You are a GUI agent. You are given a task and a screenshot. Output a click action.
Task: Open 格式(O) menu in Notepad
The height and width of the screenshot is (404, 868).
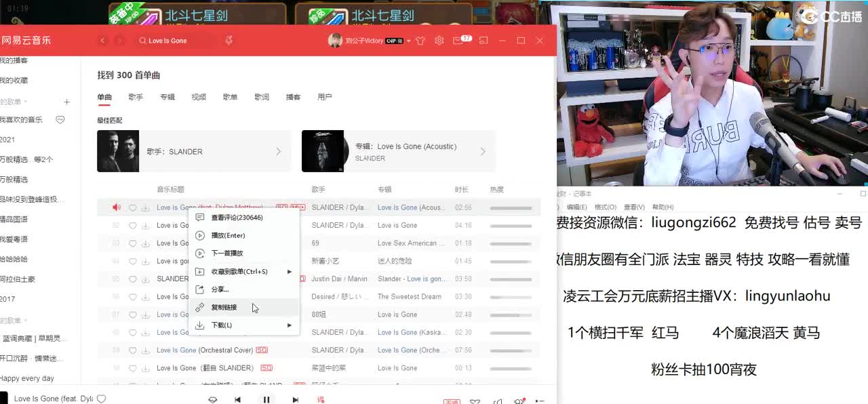pos(606,207)
